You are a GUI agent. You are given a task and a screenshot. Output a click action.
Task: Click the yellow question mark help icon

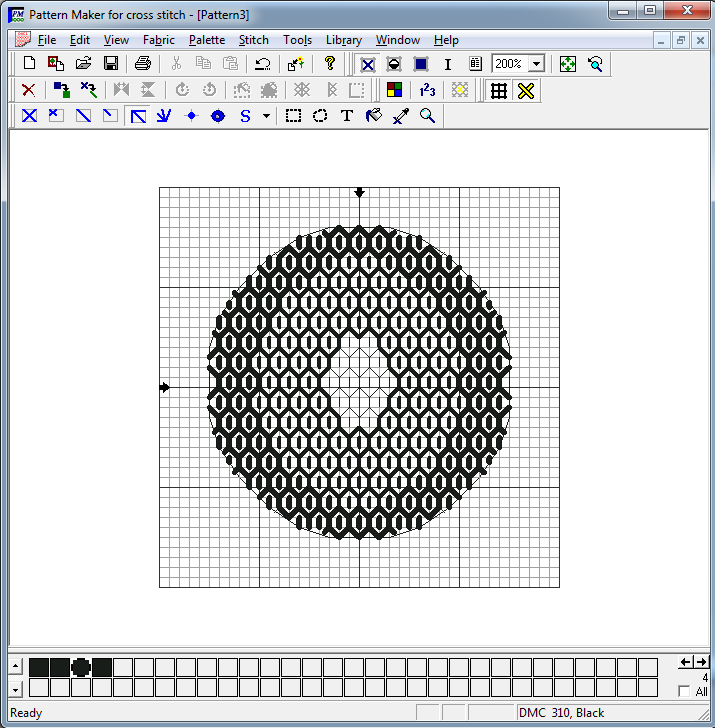[x=330, y=64]
